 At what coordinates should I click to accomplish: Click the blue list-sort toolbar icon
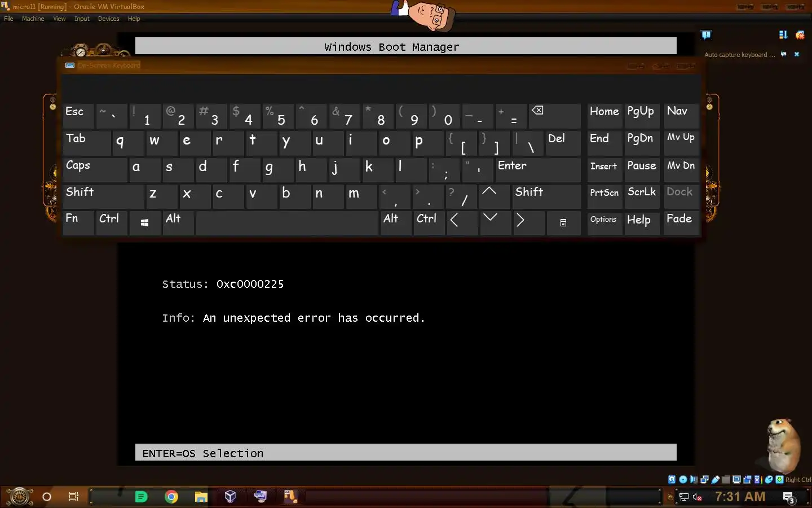(783, 35)
